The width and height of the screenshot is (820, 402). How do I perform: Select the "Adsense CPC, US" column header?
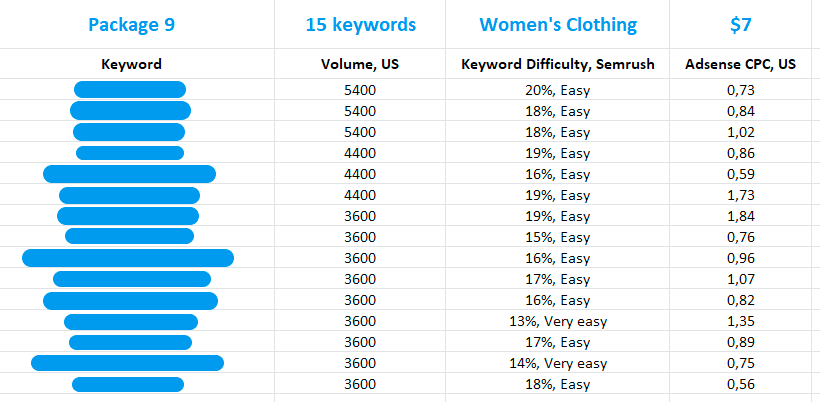[741, 64]
